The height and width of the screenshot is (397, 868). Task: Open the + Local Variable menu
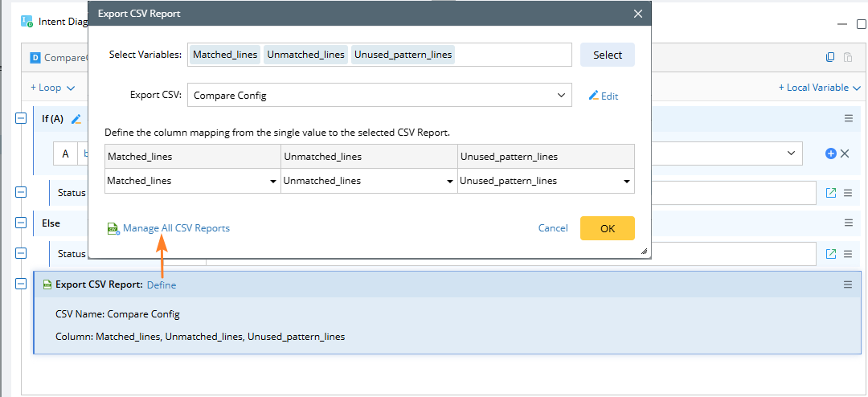(x=819, y=88)
